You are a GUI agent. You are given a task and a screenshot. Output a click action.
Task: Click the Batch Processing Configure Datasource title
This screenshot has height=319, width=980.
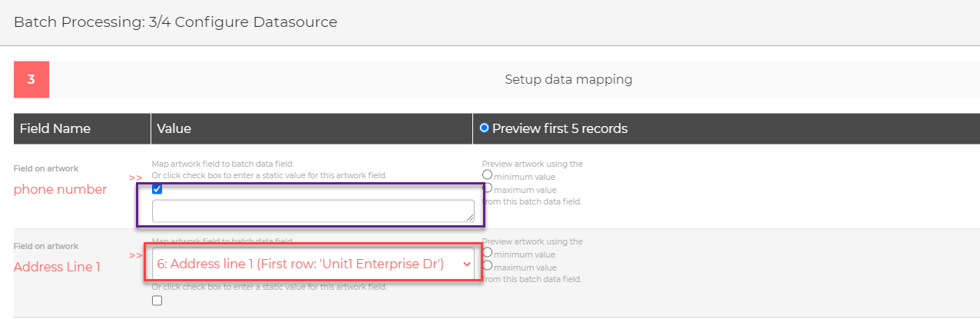click(175, 22)
